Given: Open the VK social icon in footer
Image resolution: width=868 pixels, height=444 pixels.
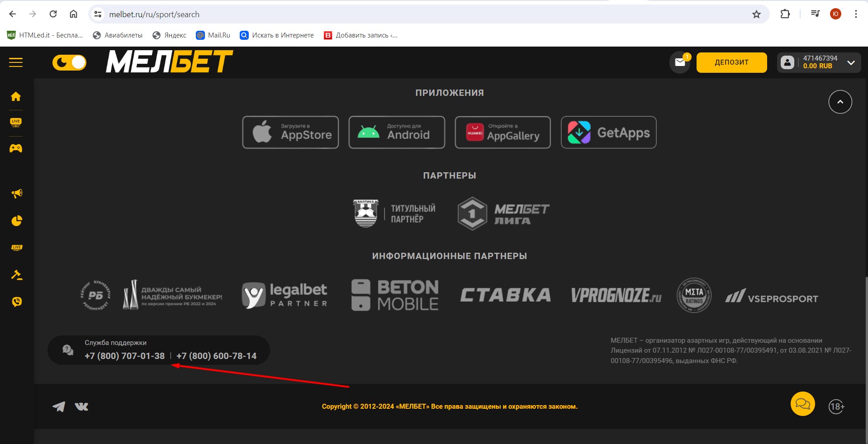Looking at the screenshot, I should [81, 406].
